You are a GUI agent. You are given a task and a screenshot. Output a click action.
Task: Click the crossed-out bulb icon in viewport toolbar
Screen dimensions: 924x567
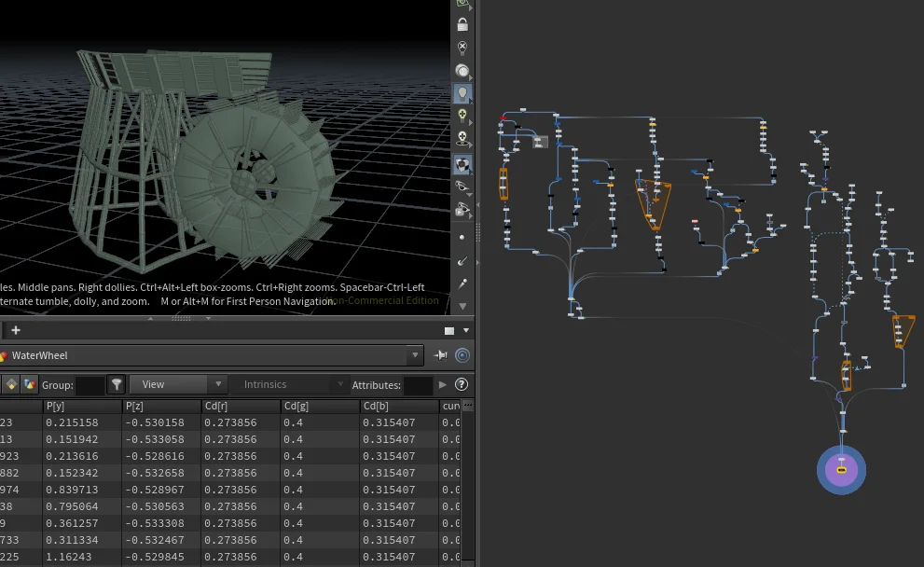462,48
